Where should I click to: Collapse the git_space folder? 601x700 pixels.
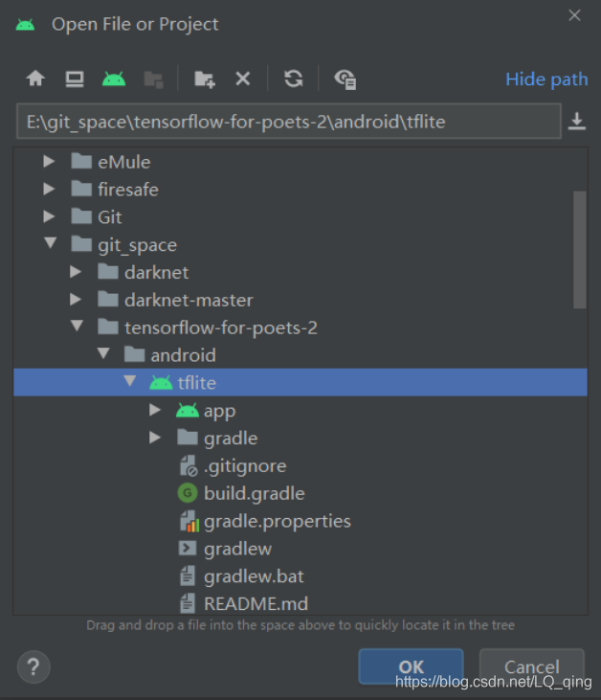[x=50, y=243]
